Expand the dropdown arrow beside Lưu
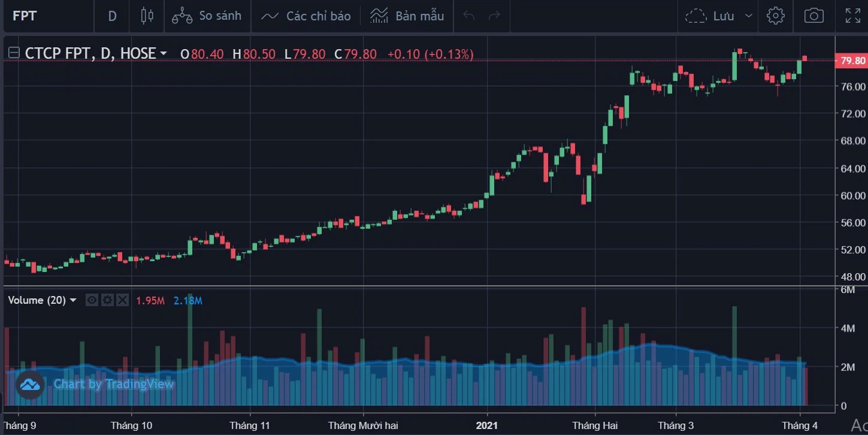This screenshot has width=868, height=435. (748, 16)
